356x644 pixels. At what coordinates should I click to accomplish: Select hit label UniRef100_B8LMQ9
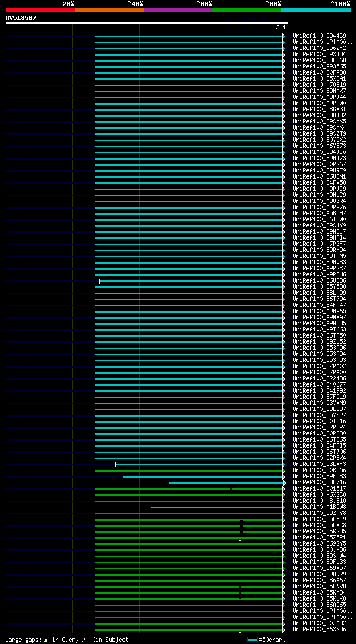tap(319, 293)
